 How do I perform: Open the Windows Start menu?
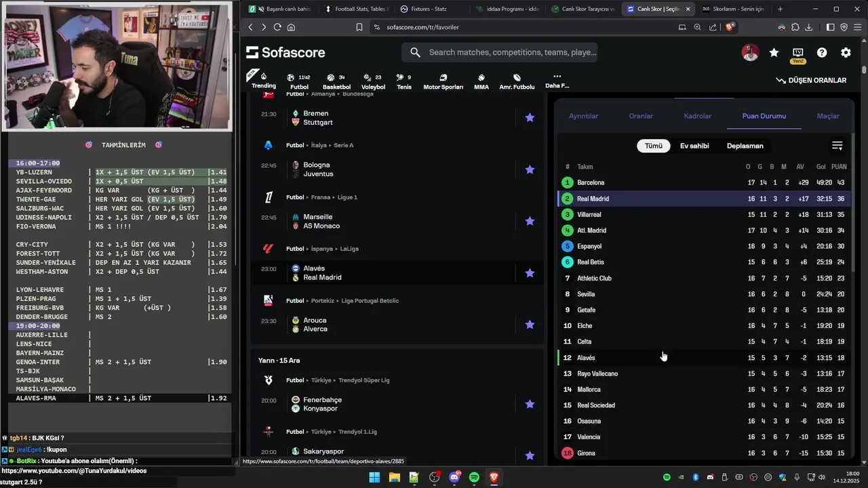(374, 477)
